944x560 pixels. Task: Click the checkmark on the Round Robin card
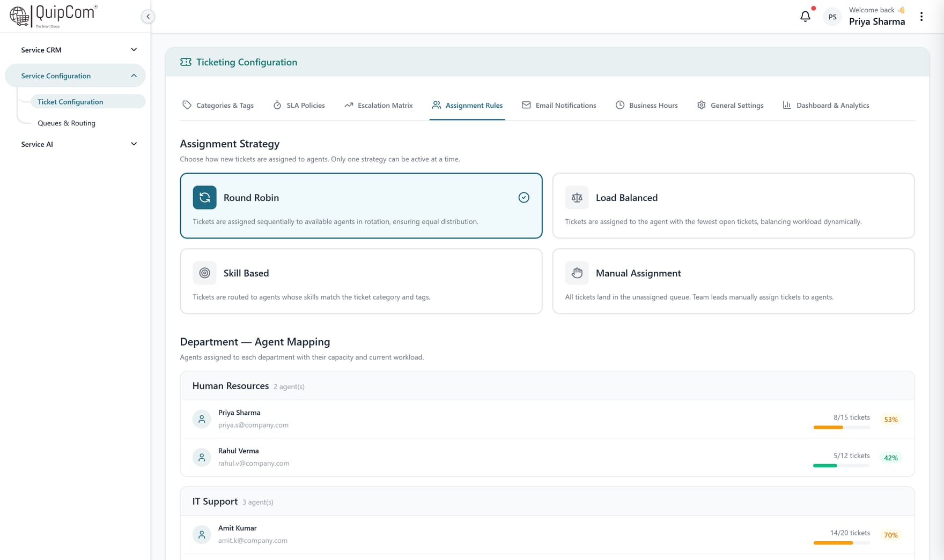[x=524, y=198]
